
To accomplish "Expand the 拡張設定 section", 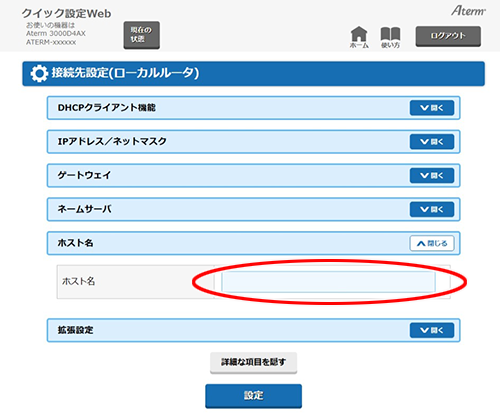I will click(432, 330).
